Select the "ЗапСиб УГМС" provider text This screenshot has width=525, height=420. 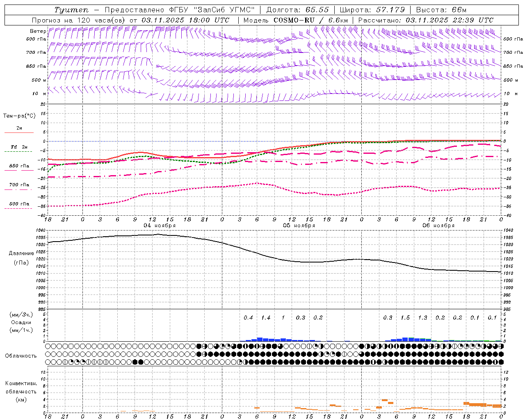coord(224,10)
